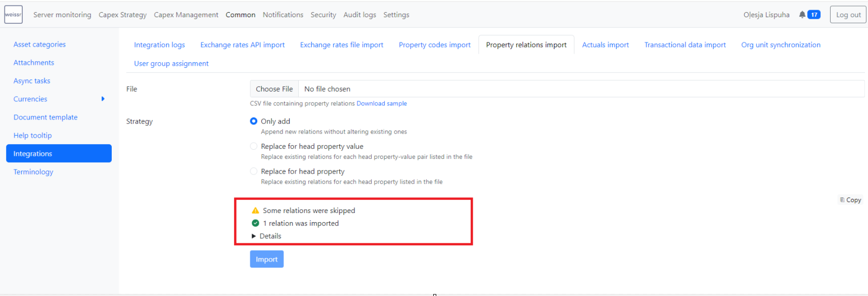The height and width of the screenshot is (296, 868).
Task: Open Audit logs in the top navigation
Action: [360, 15]
